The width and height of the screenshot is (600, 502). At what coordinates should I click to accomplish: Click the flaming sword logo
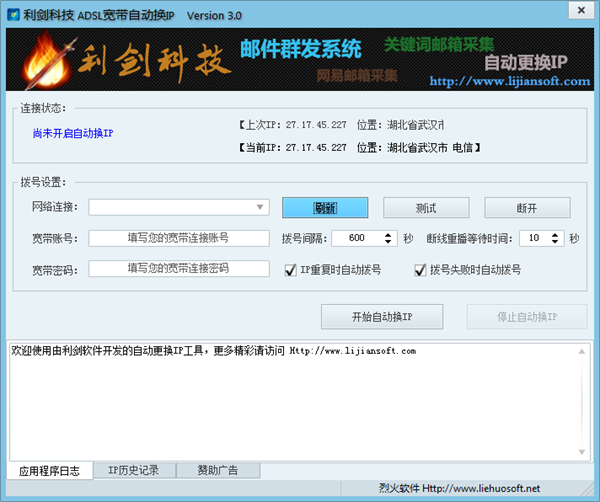48,60
